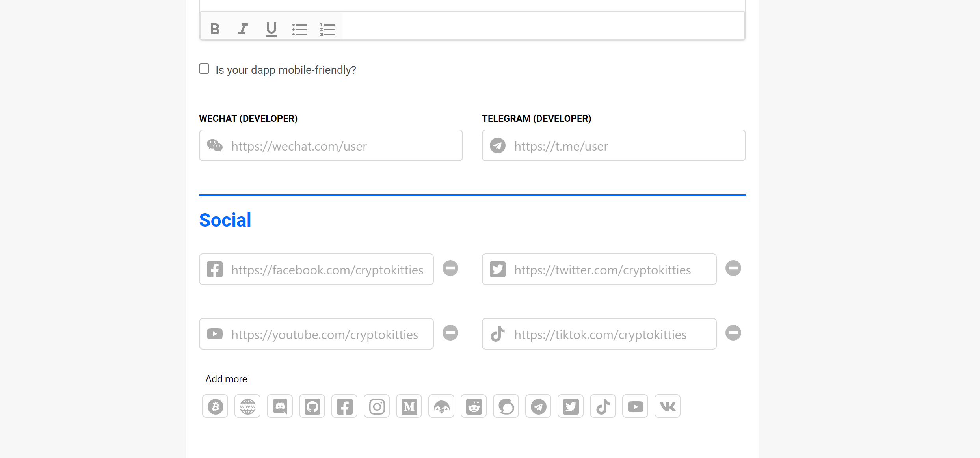Toggle bold formatting in editor toolbar
The height and width of the screenshot is (458, 980).
pos(215,29)
